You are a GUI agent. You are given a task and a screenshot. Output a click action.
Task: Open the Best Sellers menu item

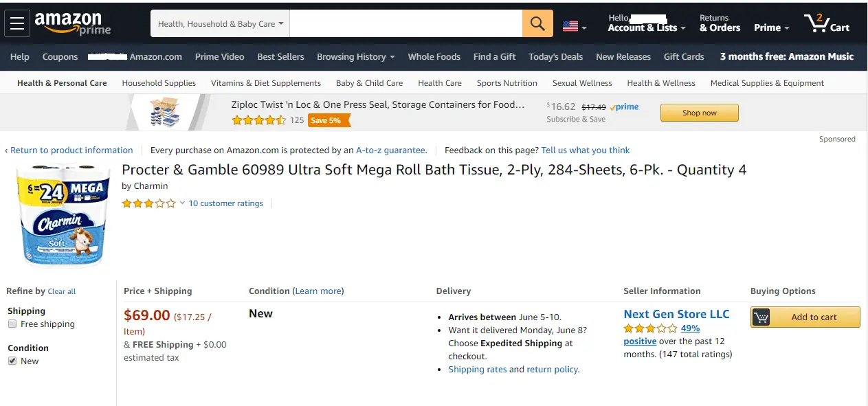[x=280, y=57]
